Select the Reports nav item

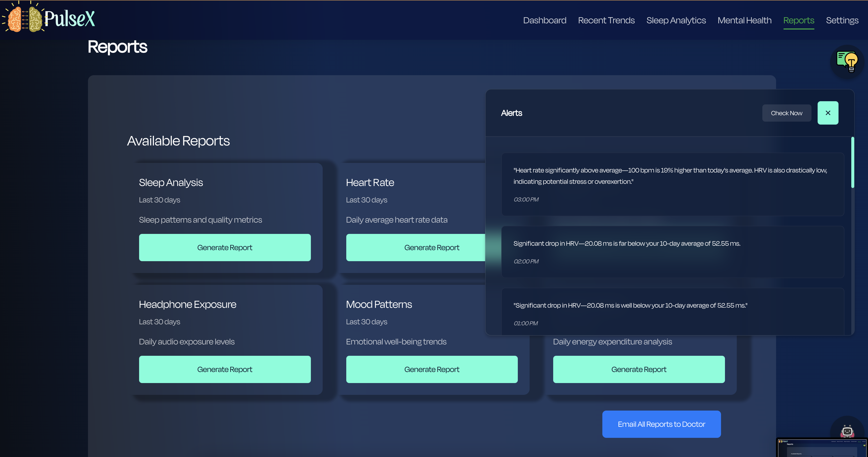point(799,21)
